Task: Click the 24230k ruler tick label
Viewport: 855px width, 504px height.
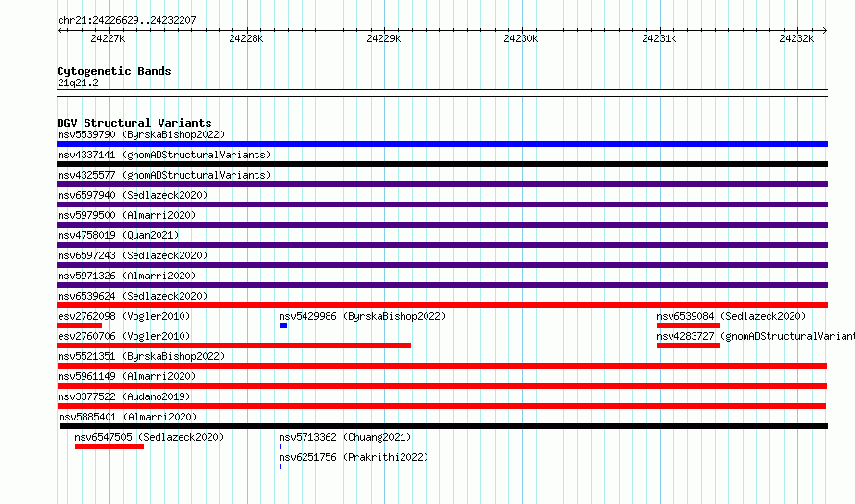Action: pos(521,38)
